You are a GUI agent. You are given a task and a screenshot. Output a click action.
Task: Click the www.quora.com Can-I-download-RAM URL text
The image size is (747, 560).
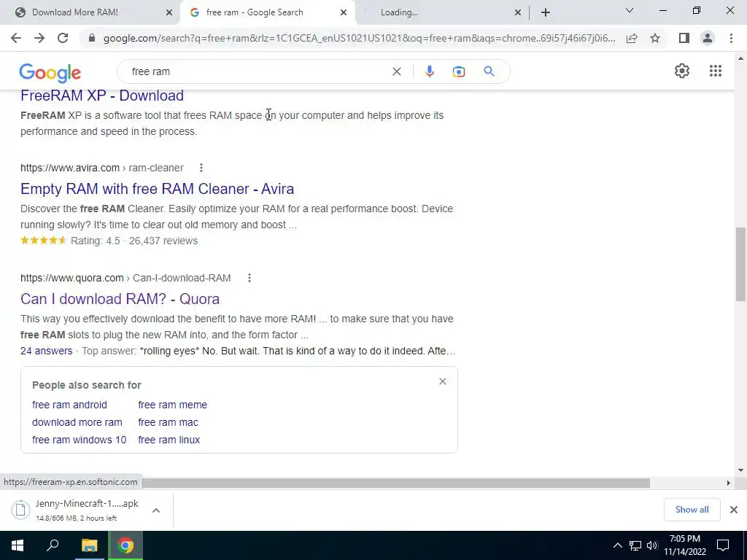click(125, 278)
